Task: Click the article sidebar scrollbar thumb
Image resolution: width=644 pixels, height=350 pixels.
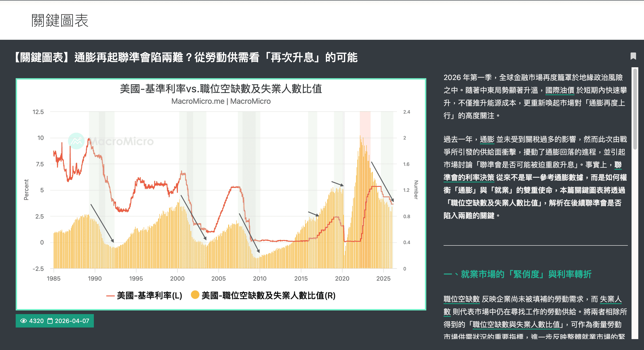Action: [634, 109]
